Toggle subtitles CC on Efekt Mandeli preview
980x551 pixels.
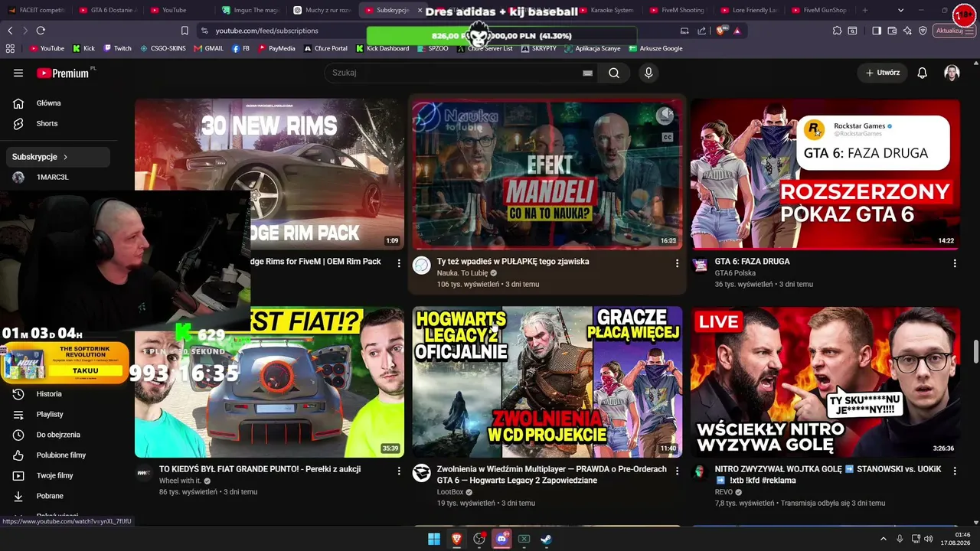coord(667,138)
